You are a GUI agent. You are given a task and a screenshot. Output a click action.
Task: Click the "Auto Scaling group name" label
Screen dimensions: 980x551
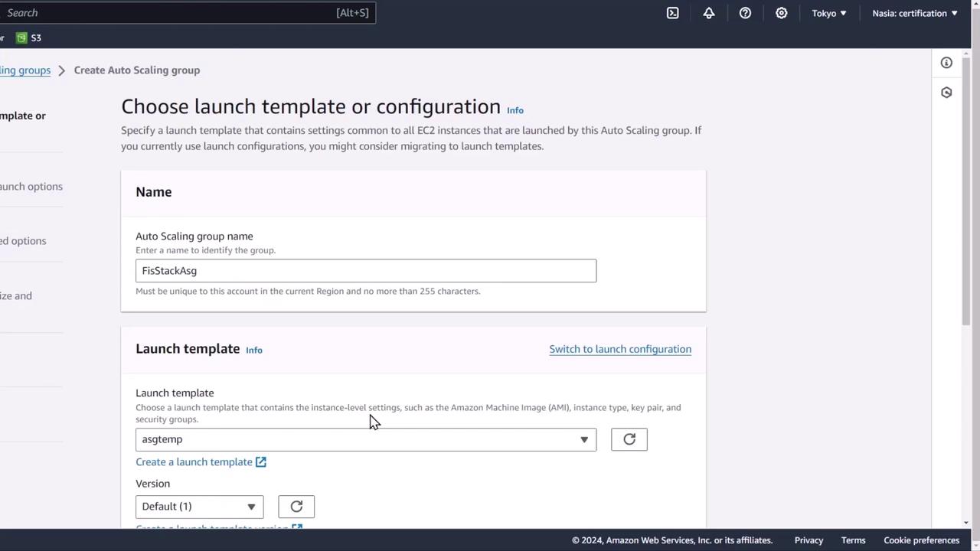[x=194, y=236]
